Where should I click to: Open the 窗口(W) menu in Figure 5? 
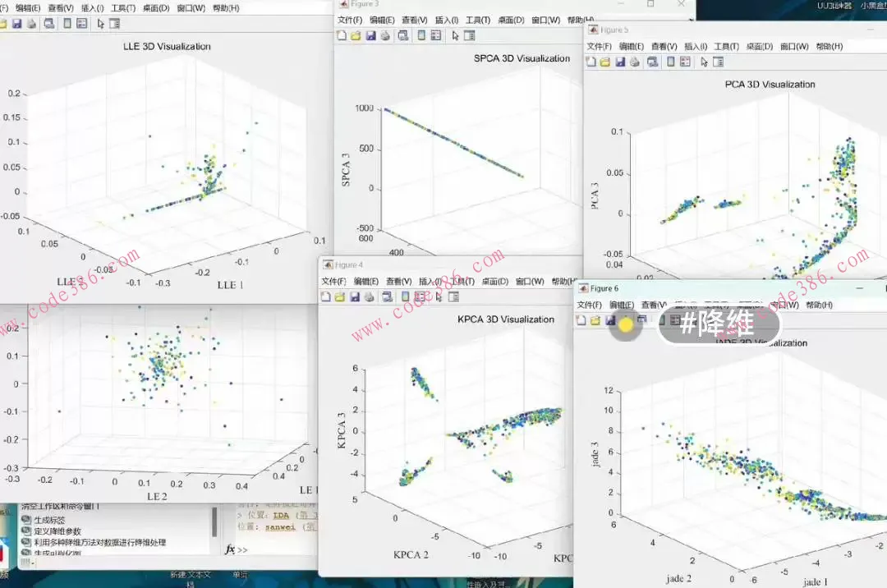(795, 47)
